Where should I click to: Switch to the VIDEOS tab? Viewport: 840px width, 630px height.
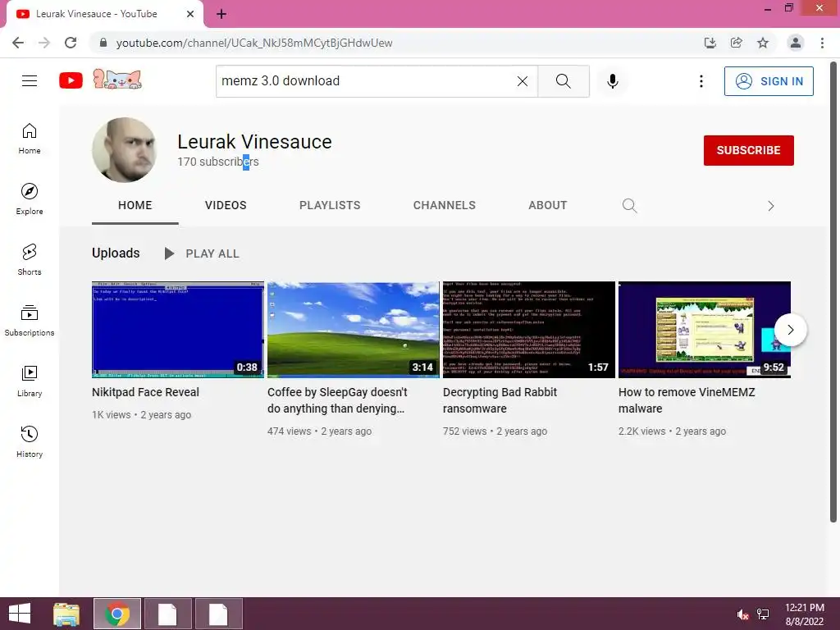point(226,206)
